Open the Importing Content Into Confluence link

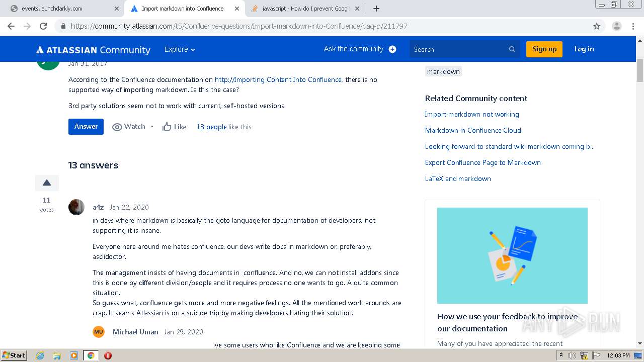click(278, 79)
